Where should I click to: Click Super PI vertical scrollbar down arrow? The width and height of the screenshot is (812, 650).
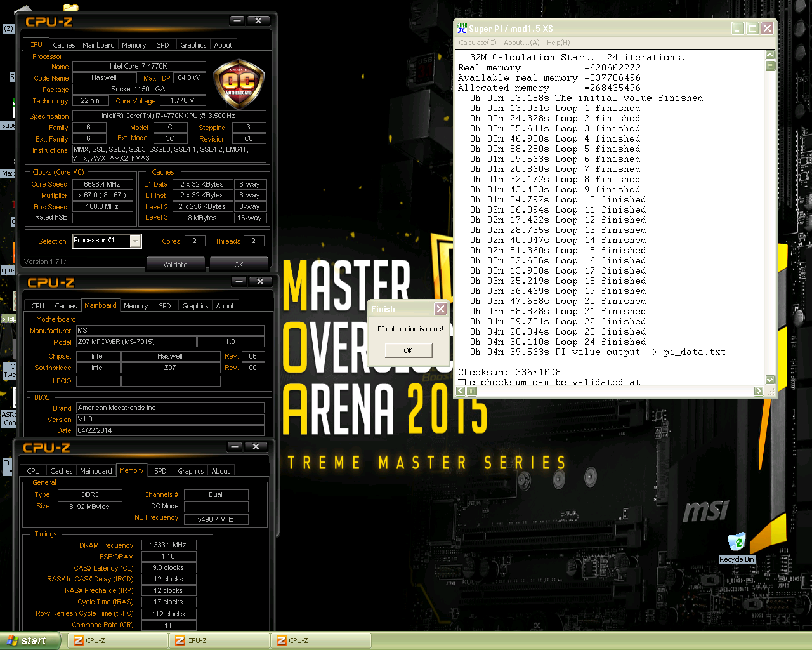770,380
